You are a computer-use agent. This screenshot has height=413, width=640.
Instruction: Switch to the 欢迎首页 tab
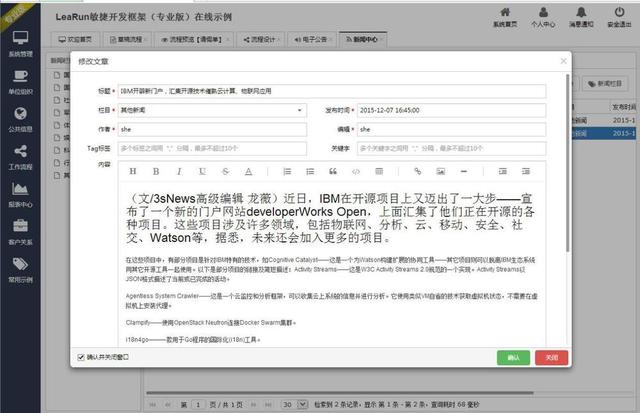(75, 39)
